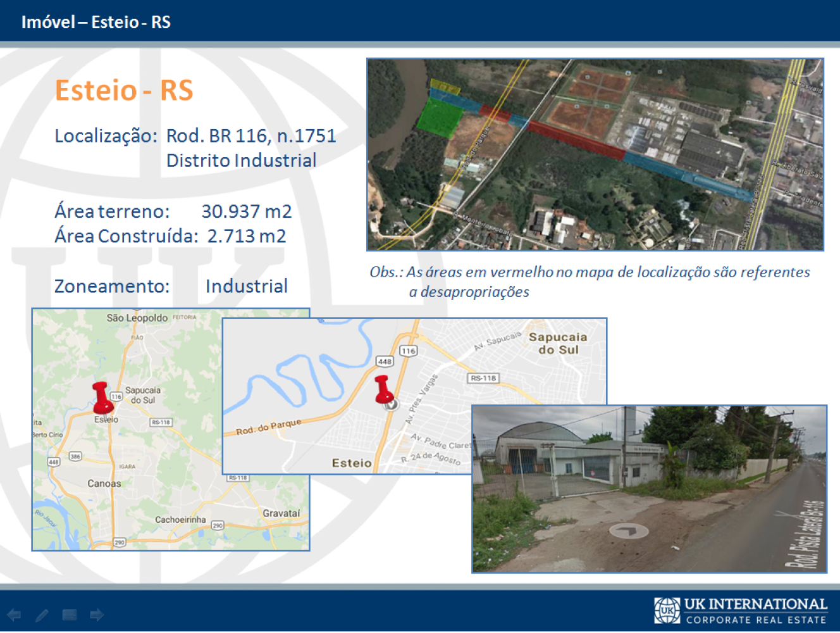Image resolution: width=840 pixels, height=633 pixels.
Task: Open the pen pointer options icon
Action: pyautogui.click(x=42, y=615)
